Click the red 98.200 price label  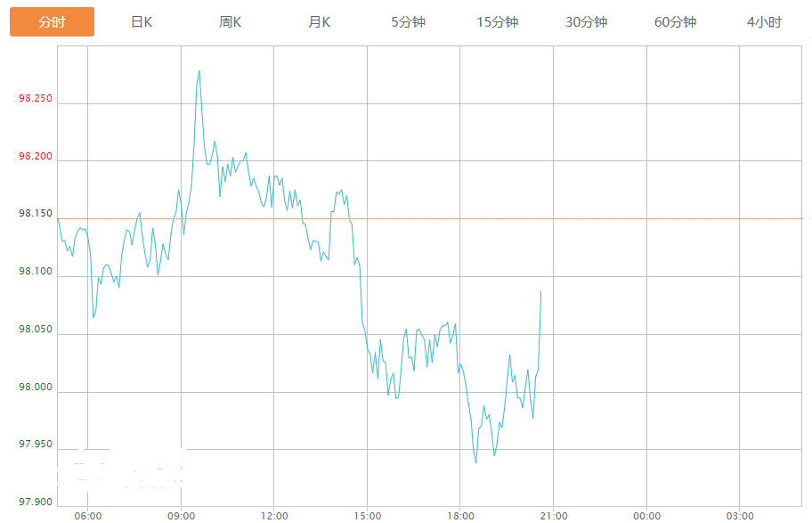click(x=36, y=157)
